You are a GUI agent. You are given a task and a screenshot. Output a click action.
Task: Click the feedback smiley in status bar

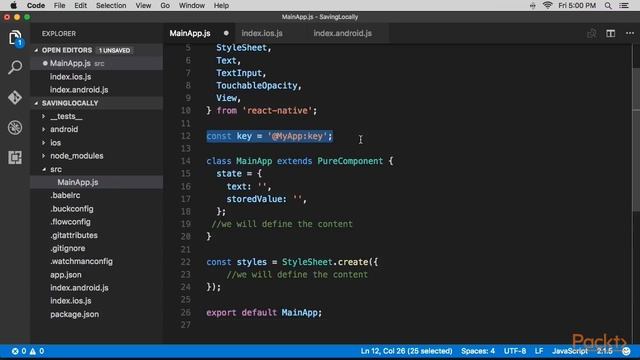click(x=627, y=351)
